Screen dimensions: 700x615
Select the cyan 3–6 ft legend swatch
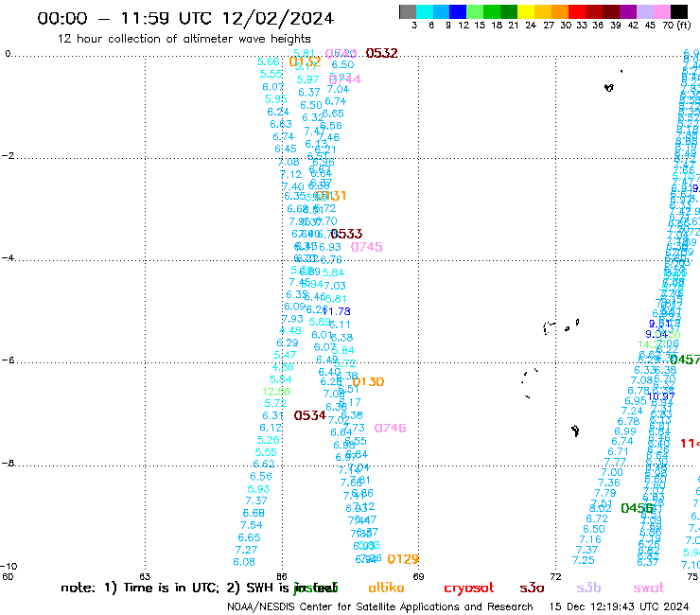425,11
